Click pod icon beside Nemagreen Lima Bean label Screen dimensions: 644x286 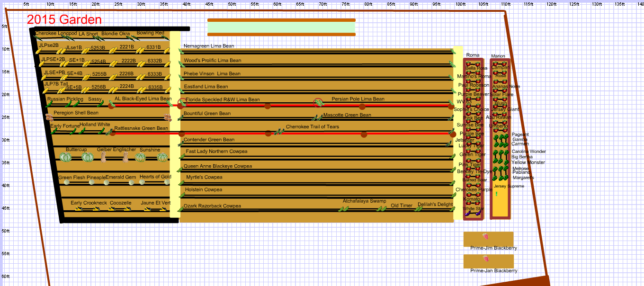point(180,50)
